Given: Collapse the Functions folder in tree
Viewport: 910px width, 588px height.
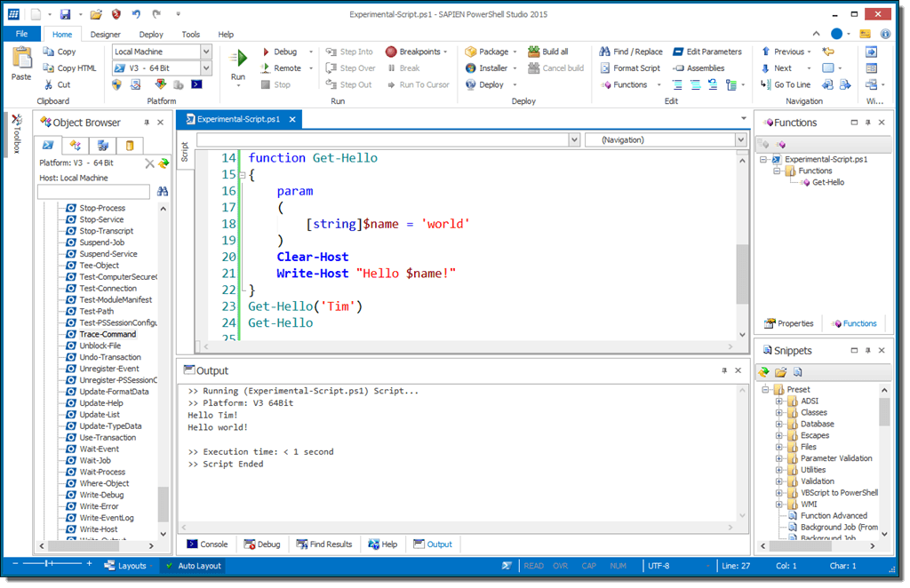Looking at the screenshot, I should [x=776, y=171].
